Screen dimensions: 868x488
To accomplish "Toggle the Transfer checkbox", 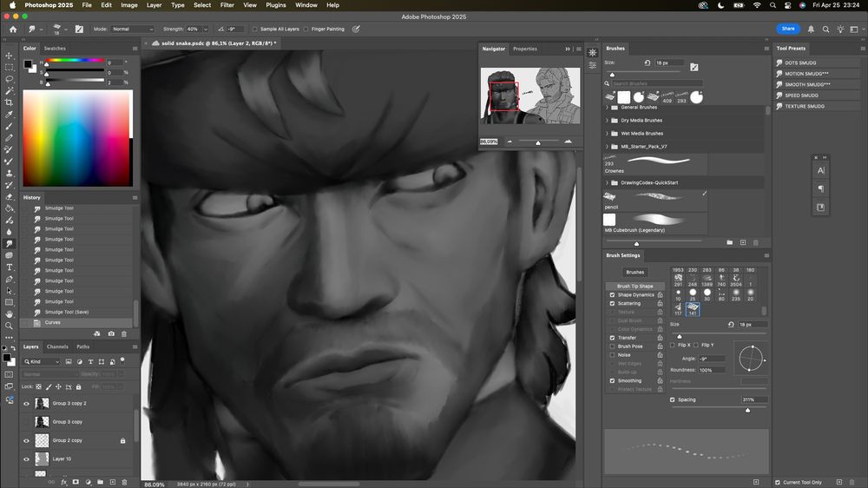I will click(612, 338).
